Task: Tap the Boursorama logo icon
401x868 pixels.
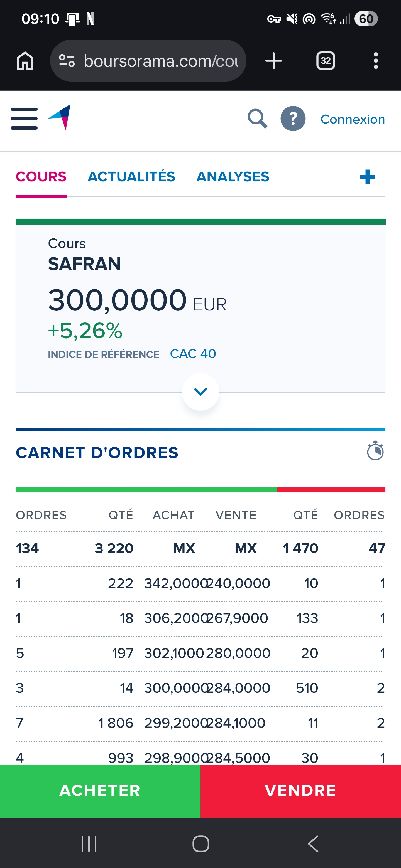Action: pos(60,117)
